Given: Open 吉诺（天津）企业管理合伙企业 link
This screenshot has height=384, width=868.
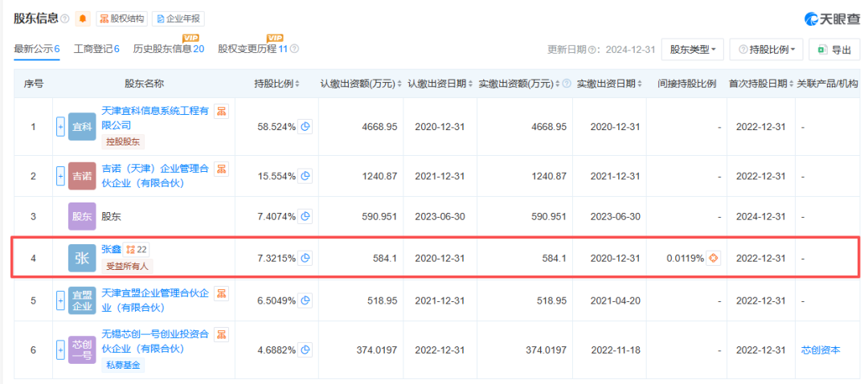Looking at the screenshot, I should tap(155, 175).
